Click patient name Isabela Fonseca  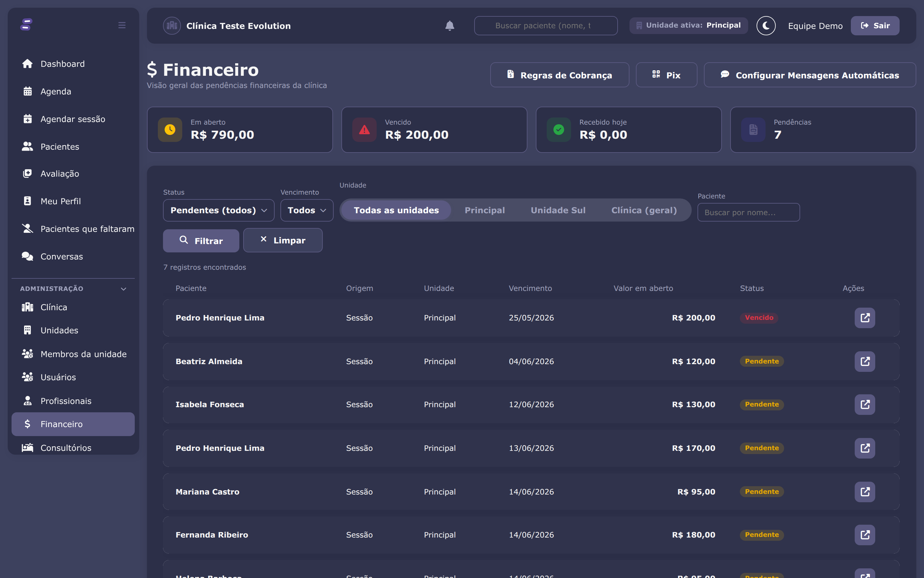point(210,405)
